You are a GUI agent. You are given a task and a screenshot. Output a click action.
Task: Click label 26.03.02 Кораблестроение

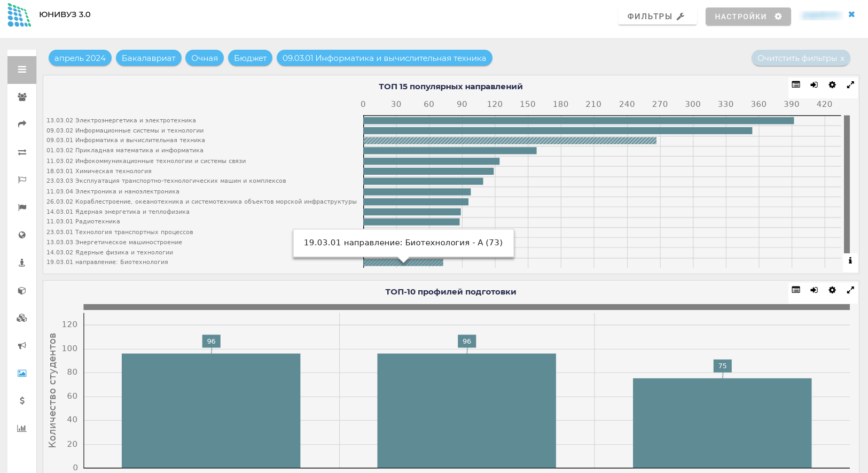click(201, 201)
